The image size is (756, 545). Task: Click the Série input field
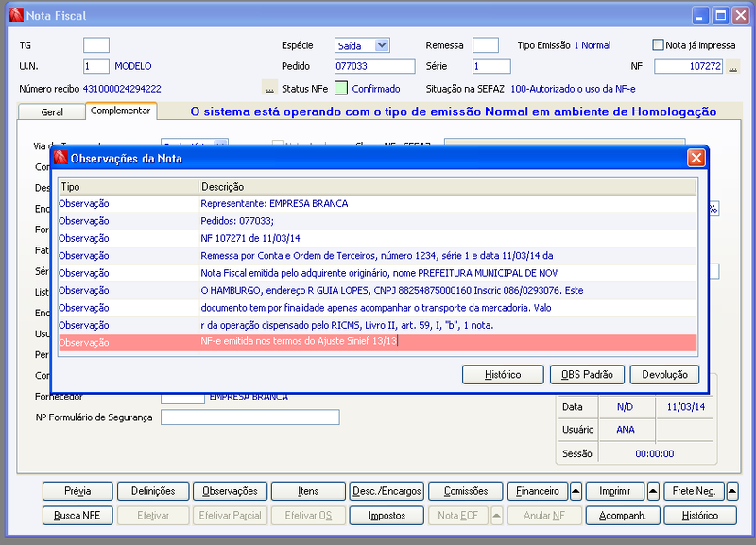[x=491, y=66]
